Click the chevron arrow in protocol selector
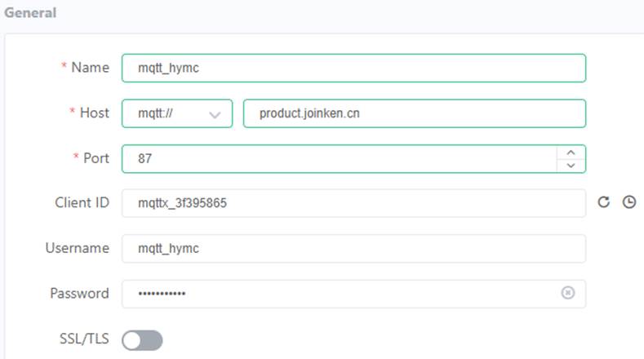The height and width of the screenshot is (359, 644). point(215,114)
